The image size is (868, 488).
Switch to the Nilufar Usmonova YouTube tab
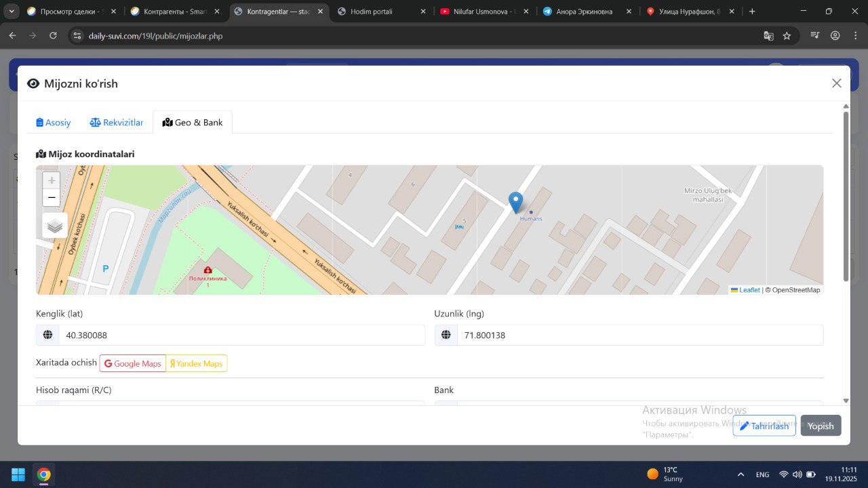(x=484, y=12)
